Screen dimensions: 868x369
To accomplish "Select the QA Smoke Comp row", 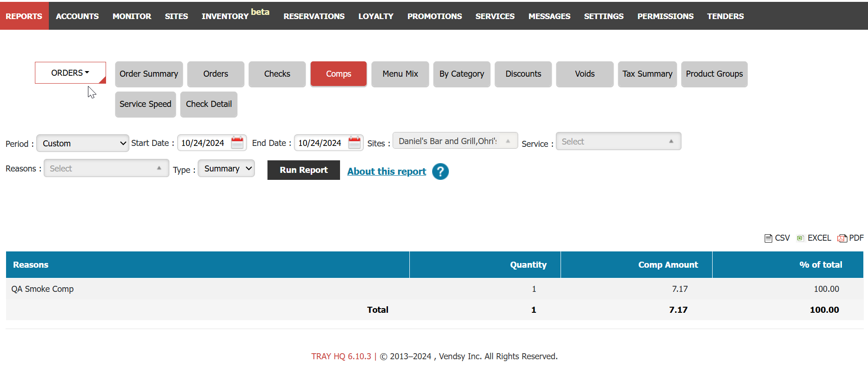I will click(x=434, y=289).
